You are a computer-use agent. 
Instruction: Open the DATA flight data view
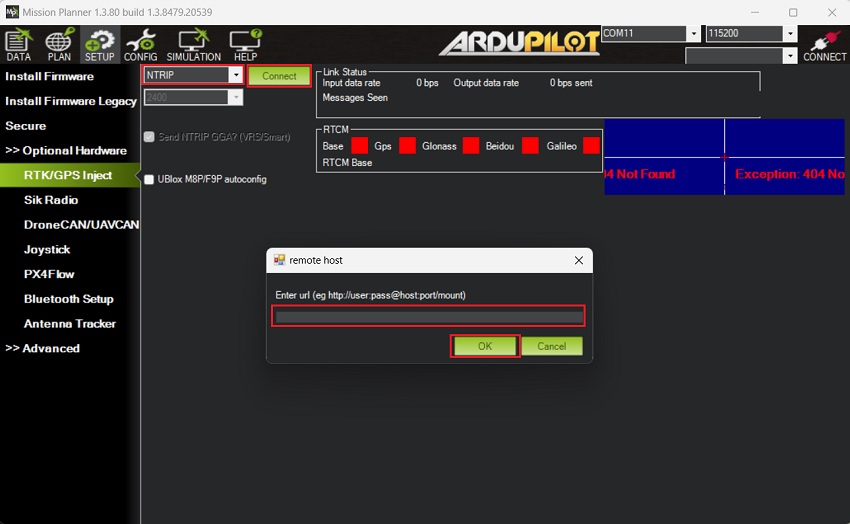click(x=19, y=45)
